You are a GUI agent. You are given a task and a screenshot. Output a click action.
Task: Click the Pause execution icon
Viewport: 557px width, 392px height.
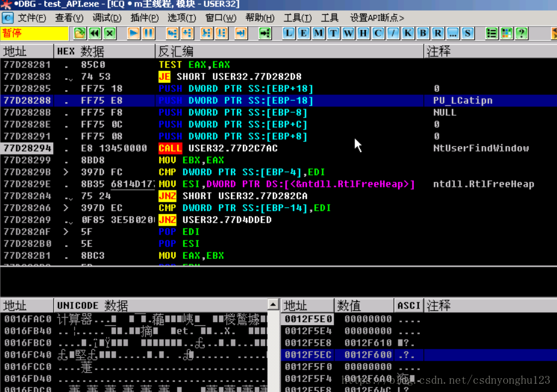click(149, 33)
